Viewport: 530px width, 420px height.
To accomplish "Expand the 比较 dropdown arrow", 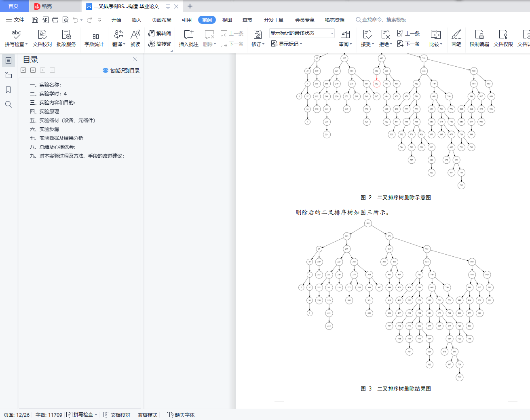I will [x=441, y=44].
